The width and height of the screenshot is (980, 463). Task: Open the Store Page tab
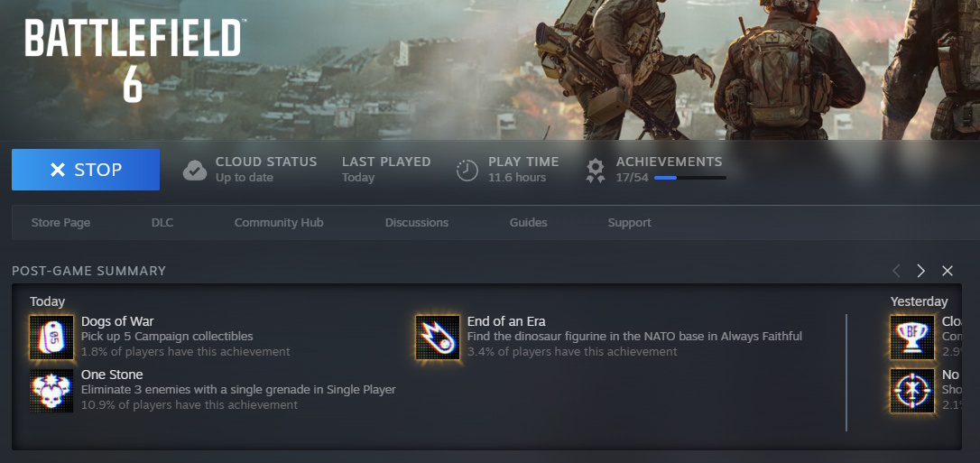pyautogui.click(x=60, y=222)
